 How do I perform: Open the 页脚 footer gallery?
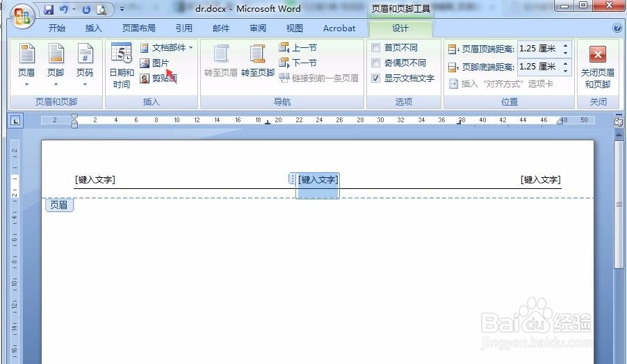point(56,65)
